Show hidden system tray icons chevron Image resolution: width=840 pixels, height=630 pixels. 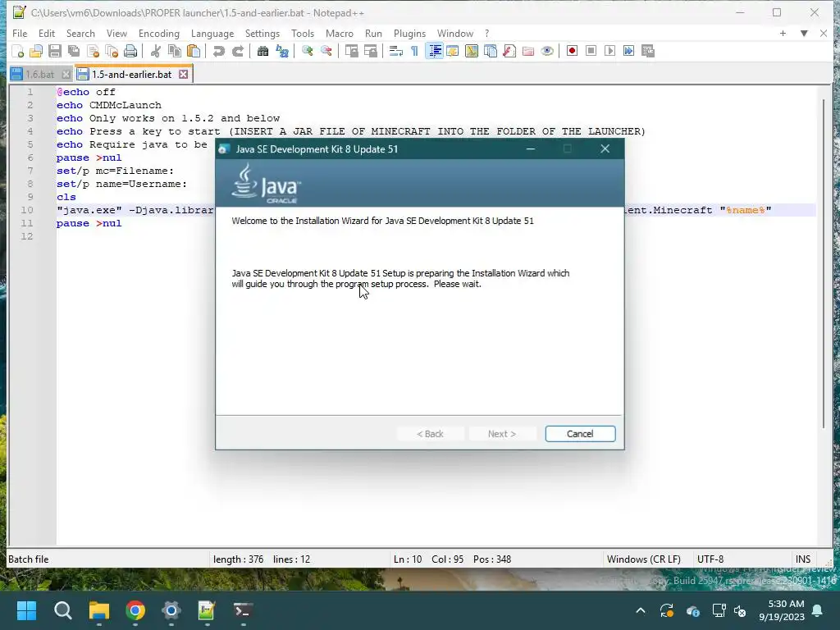click(x=640, y=610)
